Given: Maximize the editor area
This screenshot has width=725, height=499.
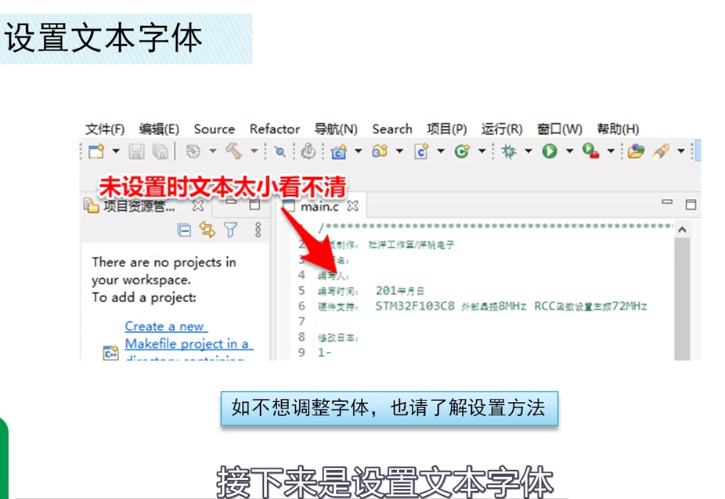Looking at the screenshot, I should tap(691, 204).
